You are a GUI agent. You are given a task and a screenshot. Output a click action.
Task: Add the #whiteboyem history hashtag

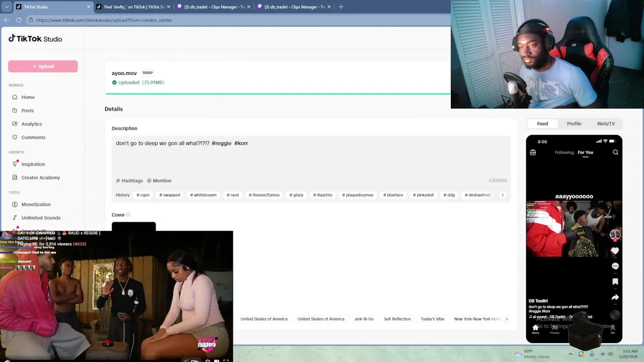tap(203, 195)
